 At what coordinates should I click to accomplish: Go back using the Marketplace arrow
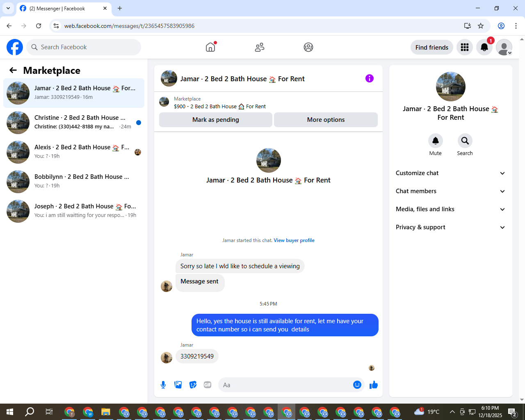13,70
